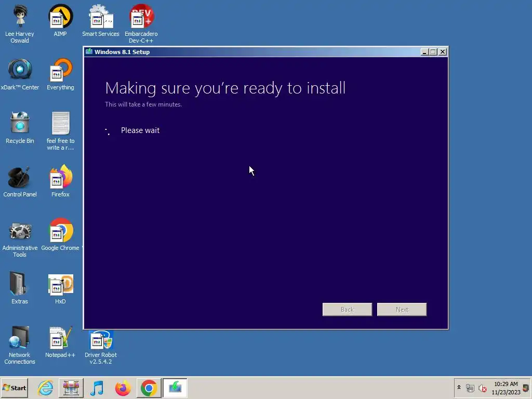Launch Firefox from the taskbar

pyautogui.click(x=123, y=388)
